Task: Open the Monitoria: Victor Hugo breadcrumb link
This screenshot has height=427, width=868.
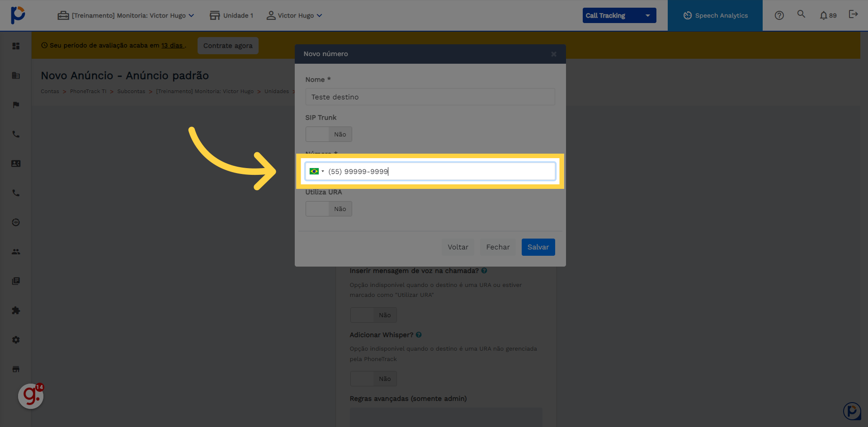Action: click(x=205, y=91)
